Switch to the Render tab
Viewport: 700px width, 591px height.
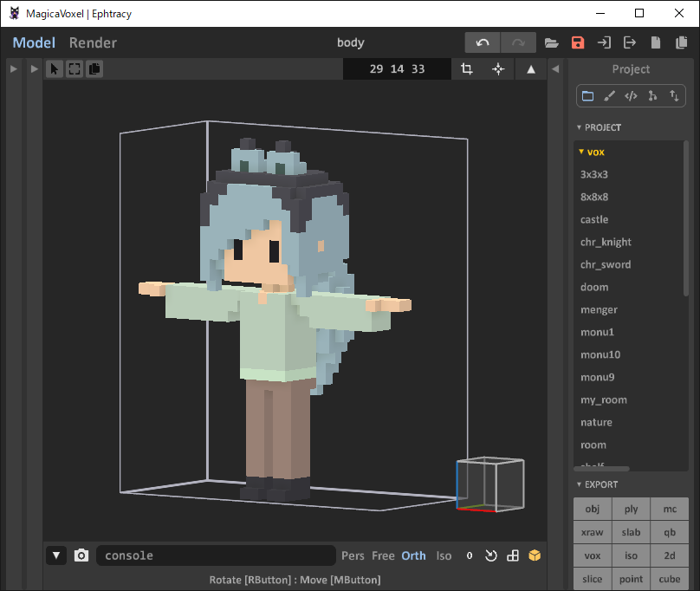pos(93,42)
